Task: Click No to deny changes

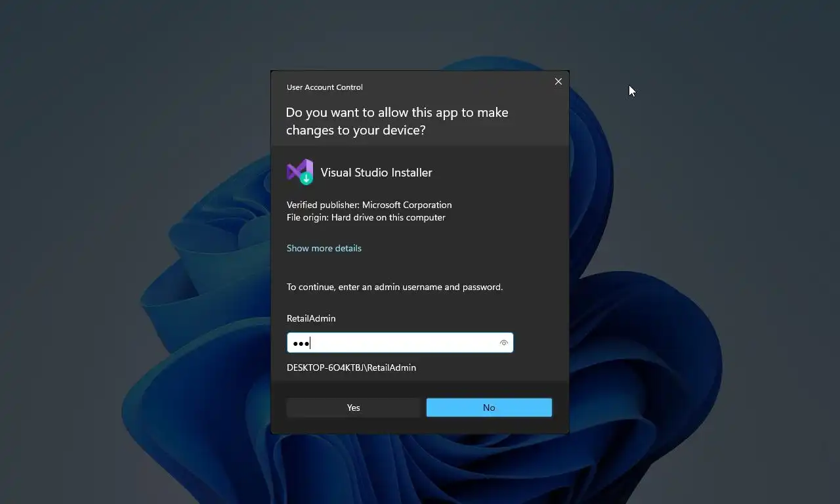Action: tap(489, 408)
